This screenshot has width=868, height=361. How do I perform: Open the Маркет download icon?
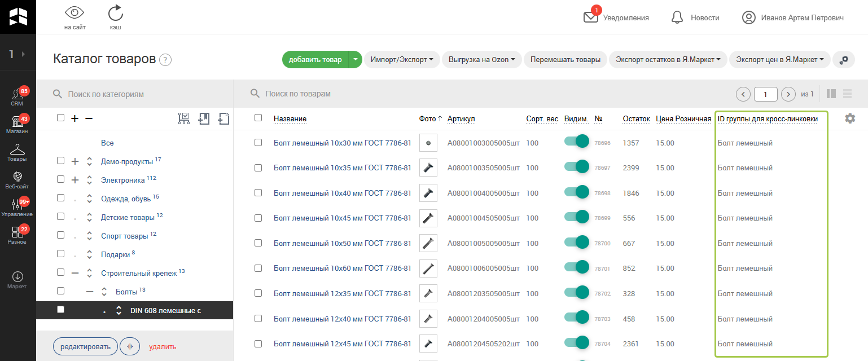coord(17,276)
